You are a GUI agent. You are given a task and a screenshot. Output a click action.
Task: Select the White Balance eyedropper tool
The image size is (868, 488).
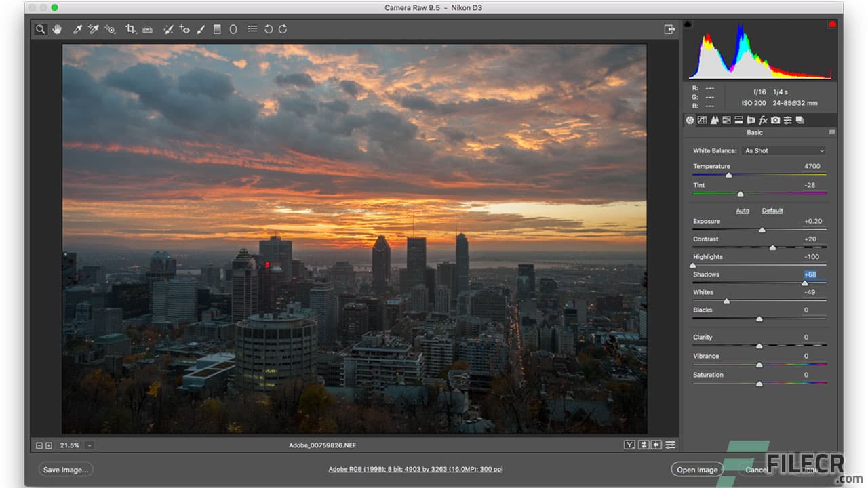point(77,29)
